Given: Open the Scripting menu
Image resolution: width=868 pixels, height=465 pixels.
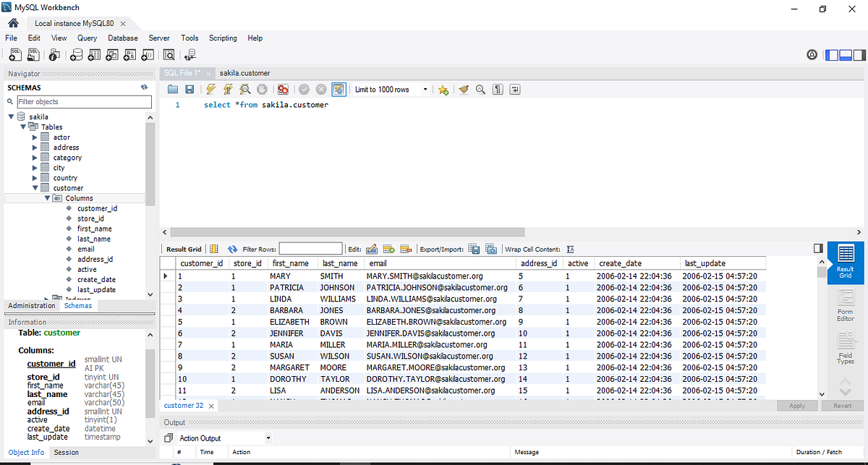Looking at the screenshot, I should pyautogui.click(x=223, y=38).
